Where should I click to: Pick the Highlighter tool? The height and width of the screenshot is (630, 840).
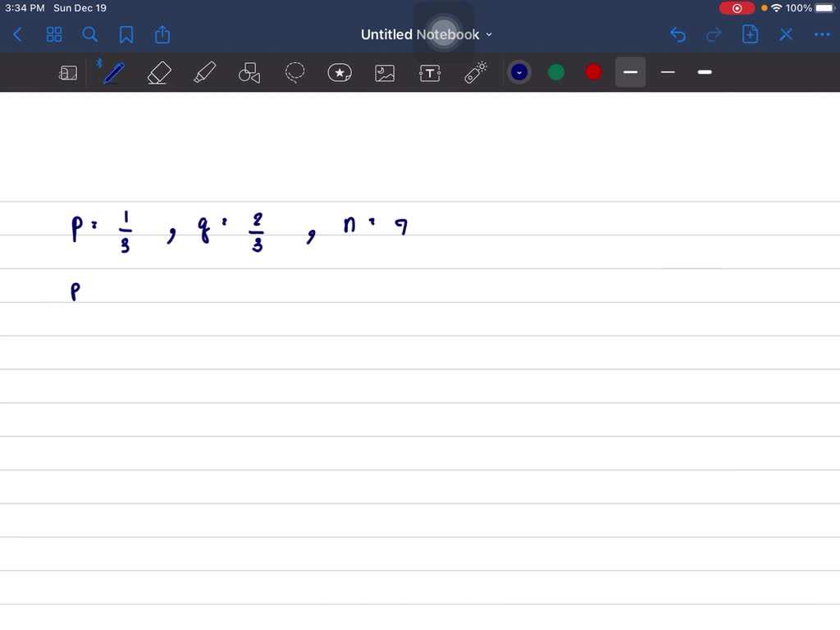click(x=203, y=72)
